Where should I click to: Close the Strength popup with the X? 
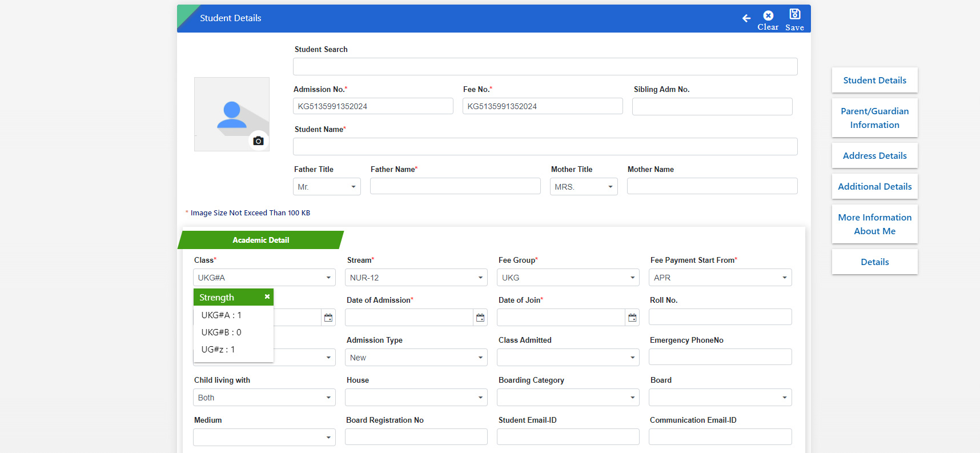tap(267, 296)
